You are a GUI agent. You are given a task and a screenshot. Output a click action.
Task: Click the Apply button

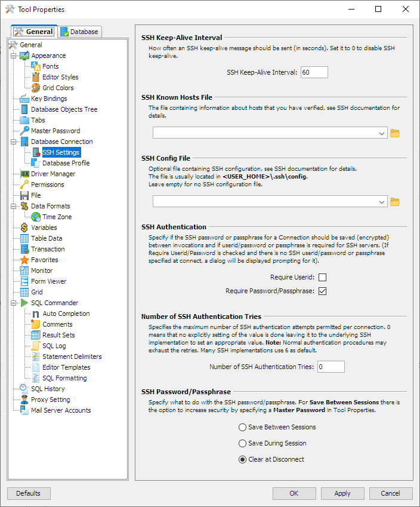point(342,493)
